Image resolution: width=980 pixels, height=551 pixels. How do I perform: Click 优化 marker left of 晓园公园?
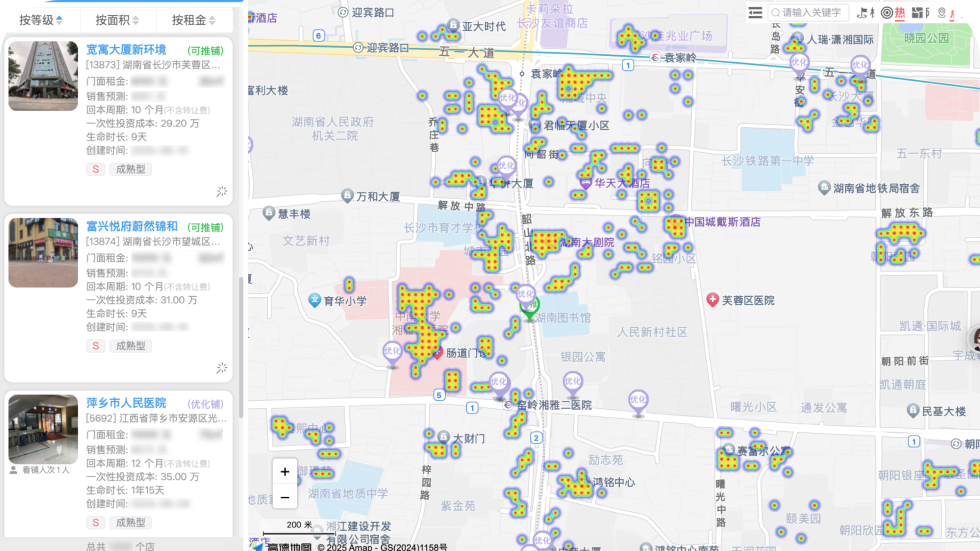click(860, 68)
